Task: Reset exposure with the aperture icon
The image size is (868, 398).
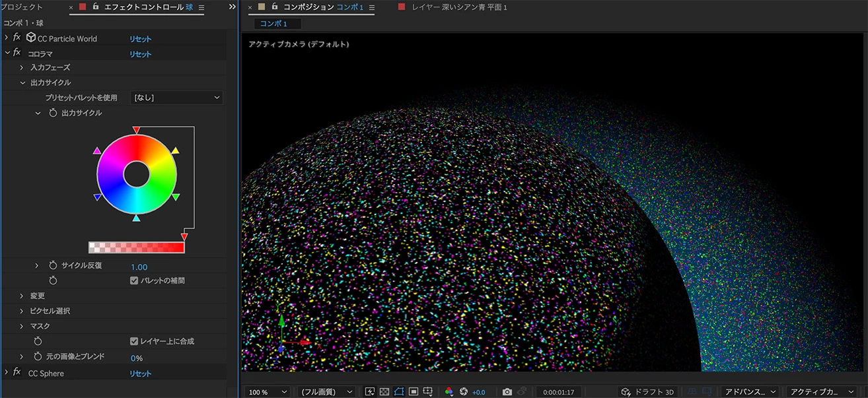Action: 464,392
